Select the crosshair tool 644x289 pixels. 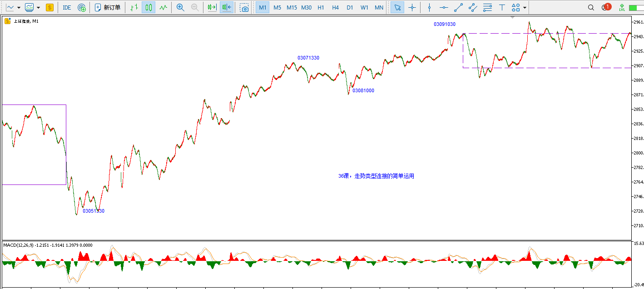[x=412, y=7]
